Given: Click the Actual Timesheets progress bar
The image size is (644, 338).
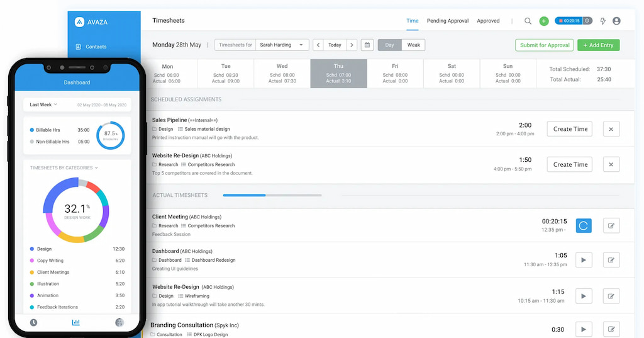Looking at the screenshot, I should click(x=272, y=195).
